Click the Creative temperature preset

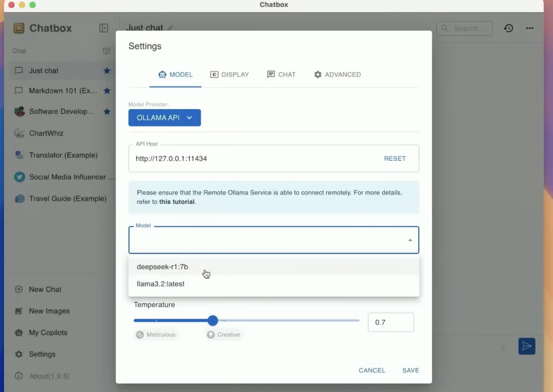224,335
